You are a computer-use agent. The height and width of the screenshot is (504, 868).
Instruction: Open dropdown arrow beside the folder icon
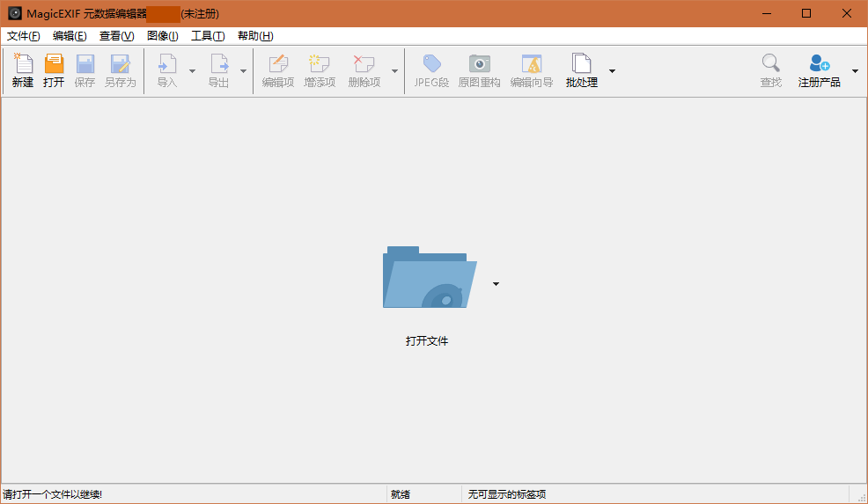496,284
